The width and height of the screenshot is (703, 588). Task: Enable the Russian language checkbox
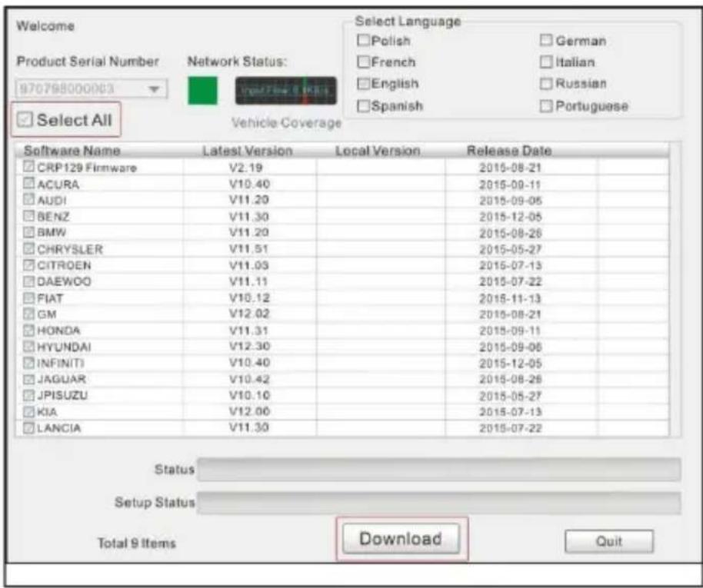[545, 83]
